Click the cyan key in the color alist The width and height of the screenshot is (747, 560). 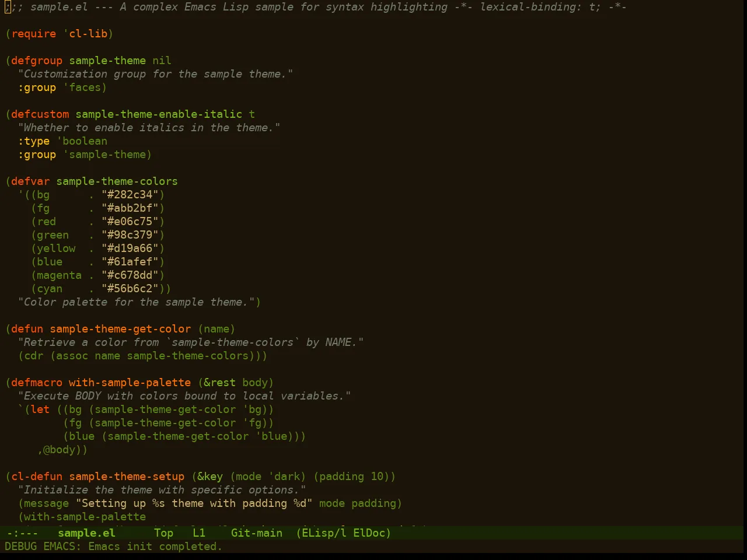click(50, 289)
